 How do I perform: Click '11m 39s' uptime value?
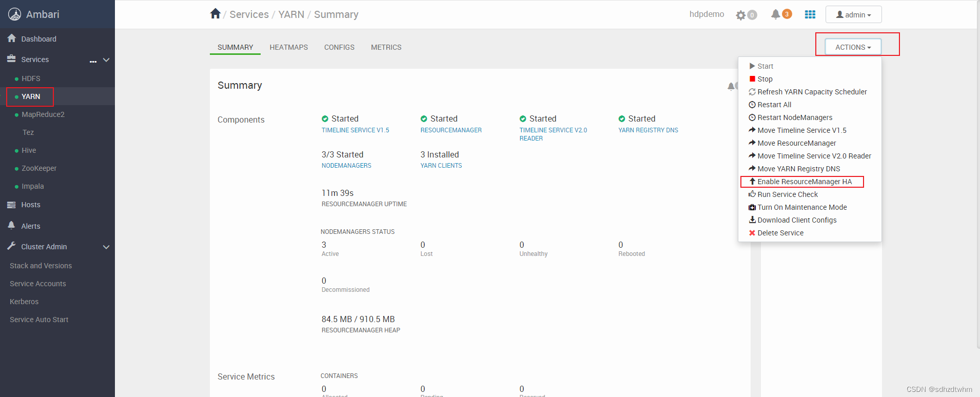pos(338,193)
